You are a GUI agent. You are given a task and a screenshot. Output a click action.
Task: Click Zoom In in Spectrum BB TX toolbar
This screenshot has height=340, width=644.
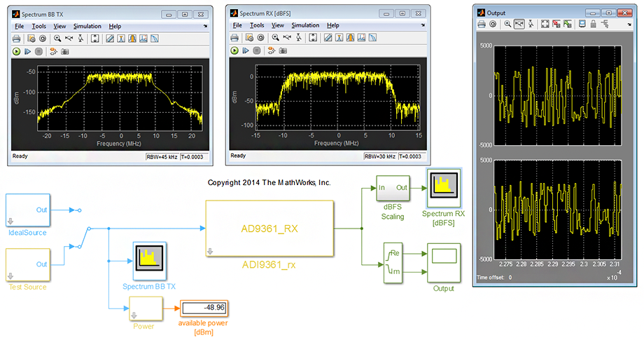coord(57,39)
